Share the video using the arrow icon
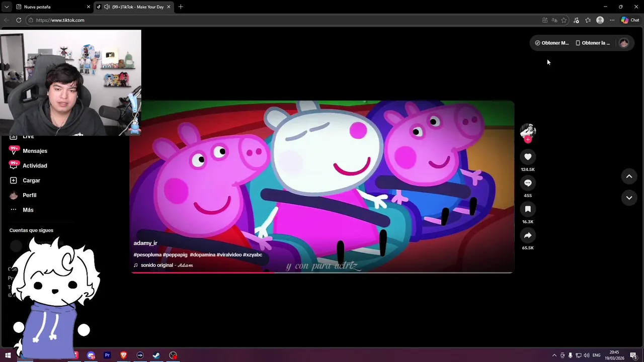The image size is (644, 362). (528, 235)
